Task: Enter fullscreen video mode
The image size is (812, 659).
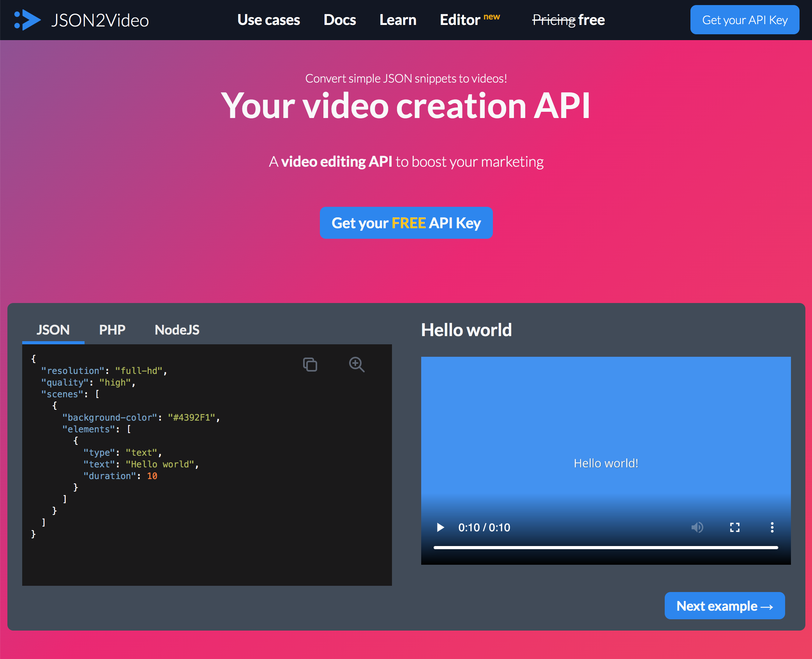Action: (x=734, y=527)
